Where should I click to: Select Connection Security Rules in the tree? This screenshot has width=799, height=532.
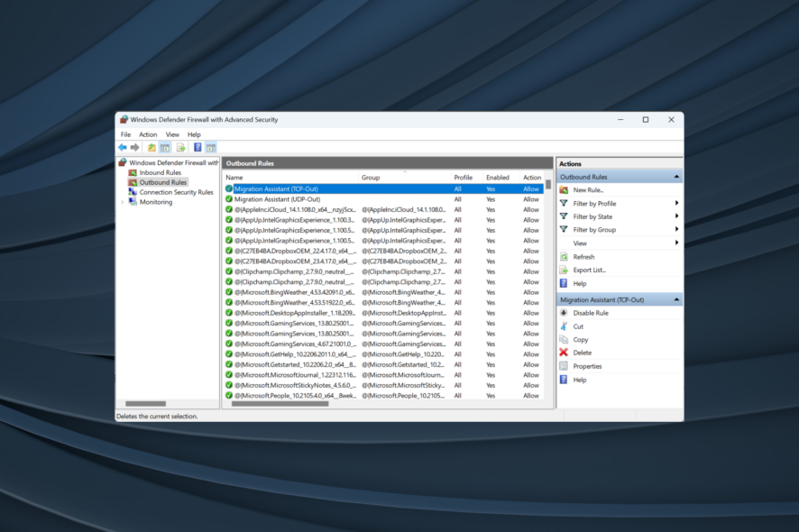[177, 192]
